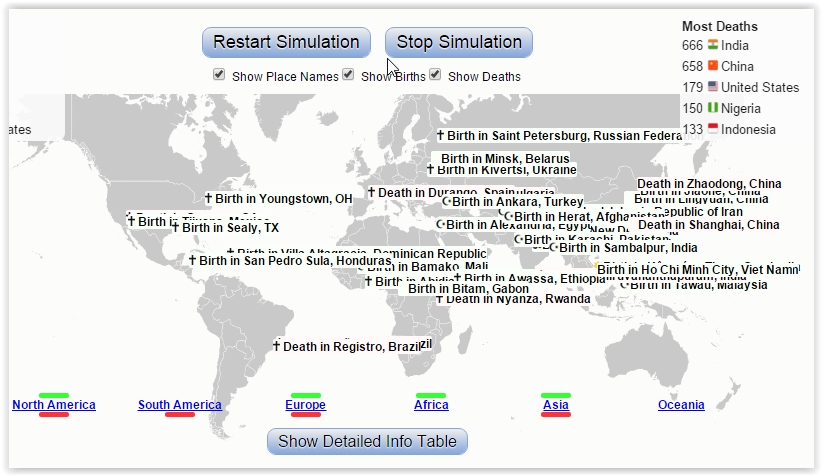Click 'Death in Shanghai, China' label

(709, 225)
